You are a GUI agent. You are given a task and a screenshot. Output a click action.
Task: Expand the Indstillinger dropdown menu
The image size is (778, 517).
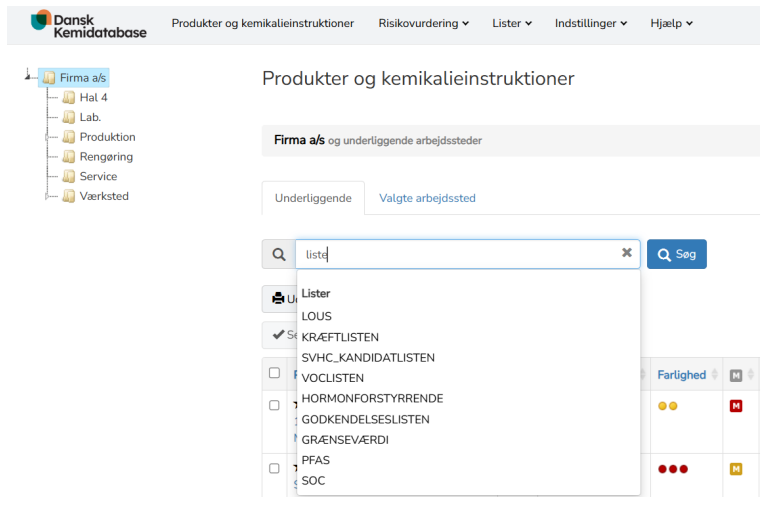click(591, 23)
